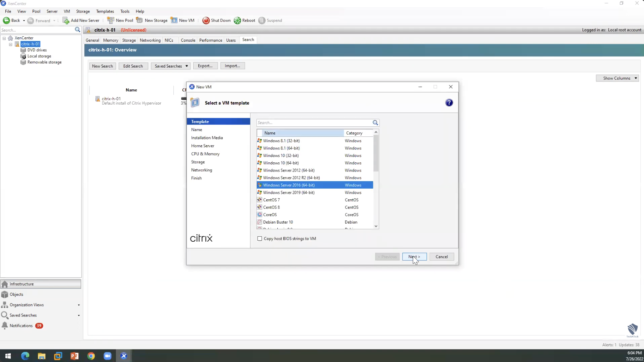
Task: Click the New VM toolbar icon
Action: [x=174, y=20]
